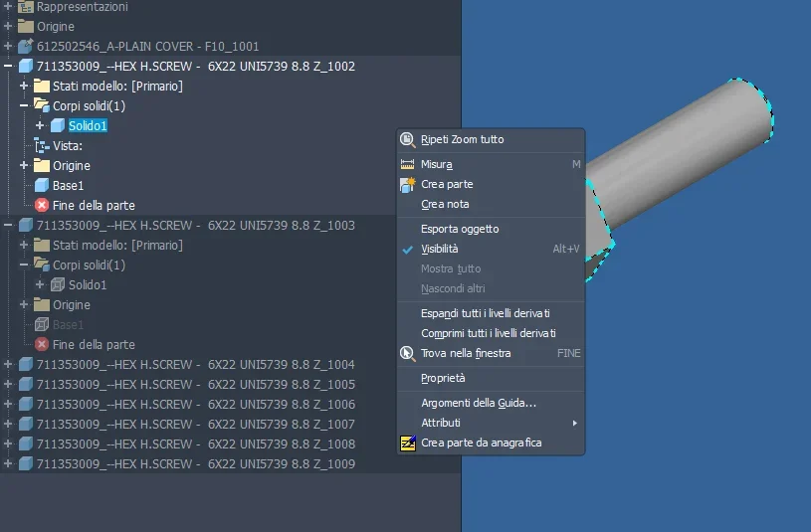The height and width of the screenshot is (532, 811).
Task: Click the Crea parte icon in menu
Action: [407, 184]
